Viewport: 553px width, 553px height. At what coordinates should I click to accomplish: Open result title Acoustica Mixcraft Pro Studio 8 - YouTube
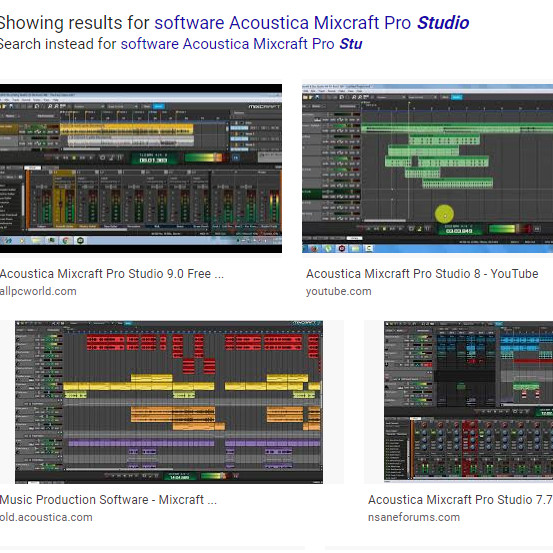coord(422,274)
